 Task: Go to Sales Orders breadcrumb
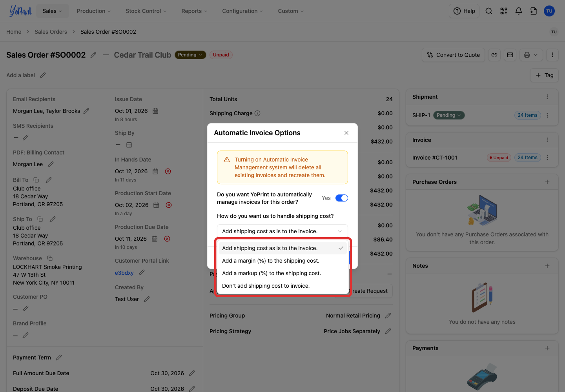(51, 32)
